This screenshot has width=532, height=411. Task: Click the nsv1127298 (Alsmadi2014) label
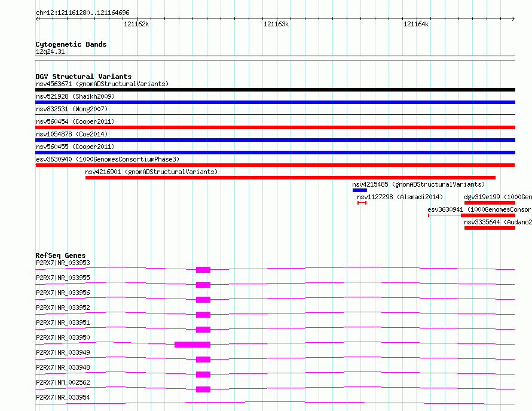400,197
